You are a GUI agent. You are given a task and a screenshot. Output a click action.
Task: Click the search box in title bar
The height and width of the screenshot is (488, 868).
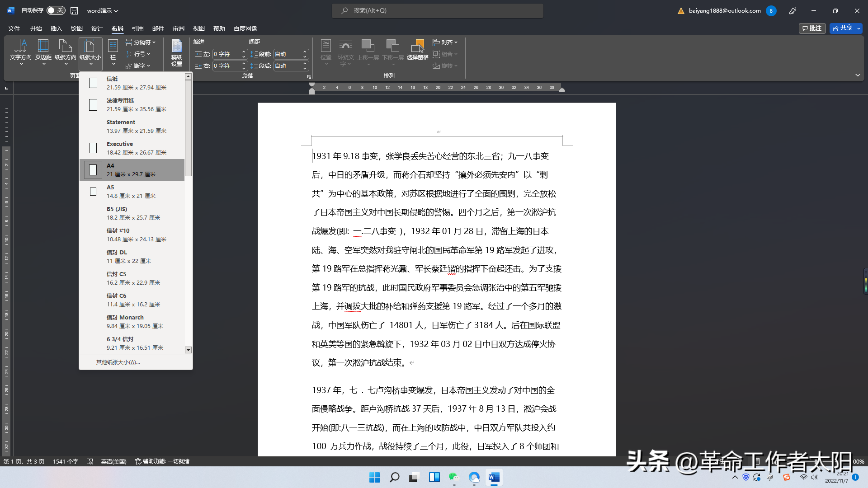pos(438,10)
